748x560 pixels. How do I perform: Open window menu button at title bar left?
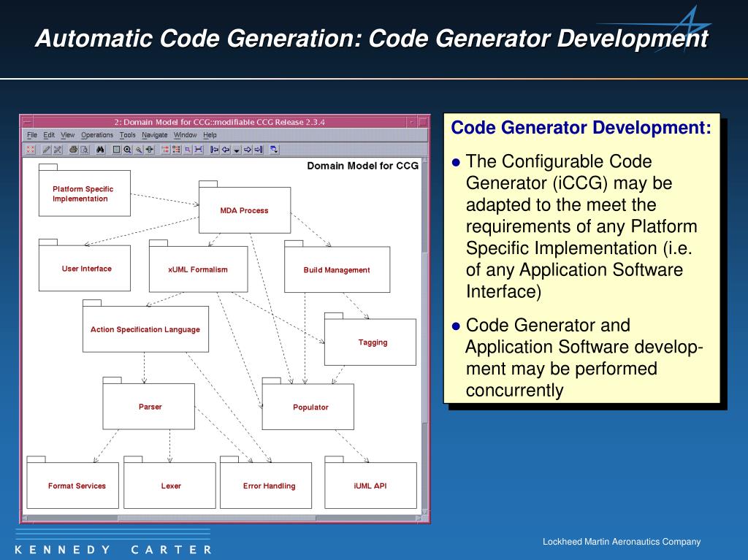tap(27, 122)
